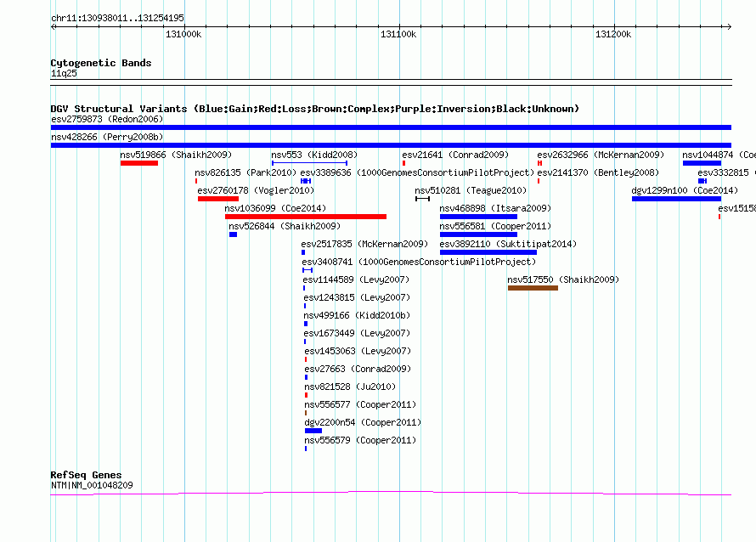Click the blue nsv468898 (Itsara2009) bar
Screen dimensions: 756x542
pyautogui.click(x=478, y=217)
